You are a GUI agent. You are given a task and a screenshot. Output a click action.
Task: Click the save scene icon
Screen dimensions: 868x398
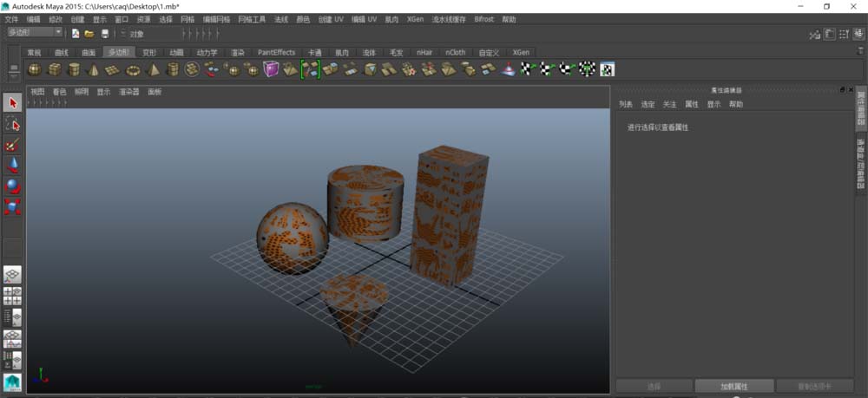105,34
